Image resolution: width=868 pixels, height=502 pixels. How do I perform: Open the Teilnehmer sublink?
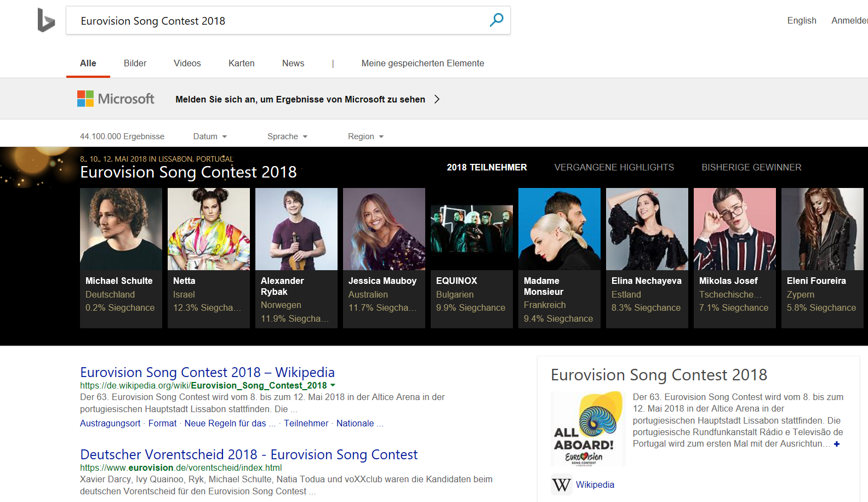point(306,423)
